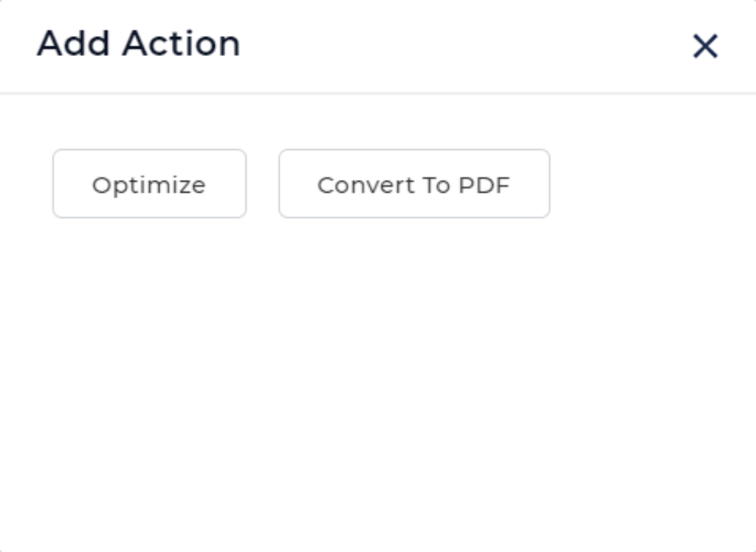
Task: Choose the Convert To PDF action
Action: click(413, 184)
